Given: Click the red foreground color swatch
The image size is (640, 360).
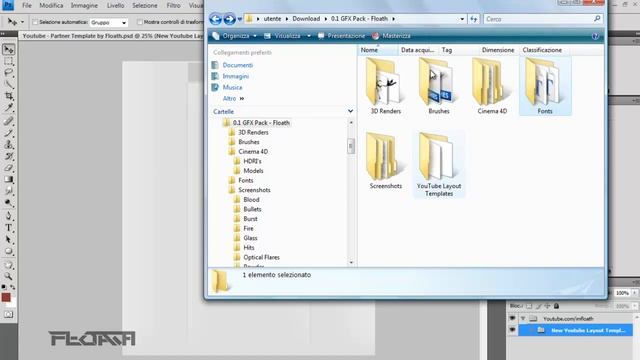Looking at the screenshot, I should (6, 297).
